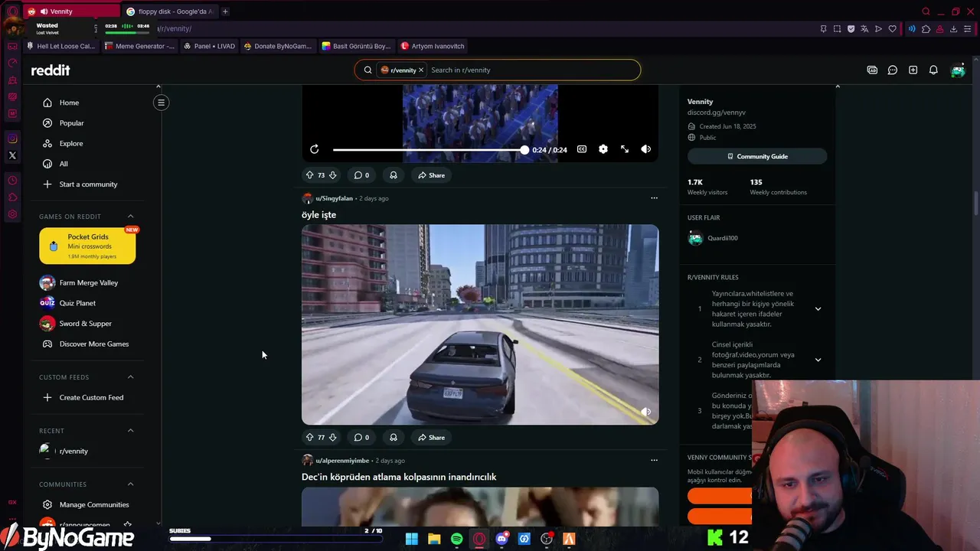
Task: Open Meme Generator bookmark
Action: coord(139,46)
